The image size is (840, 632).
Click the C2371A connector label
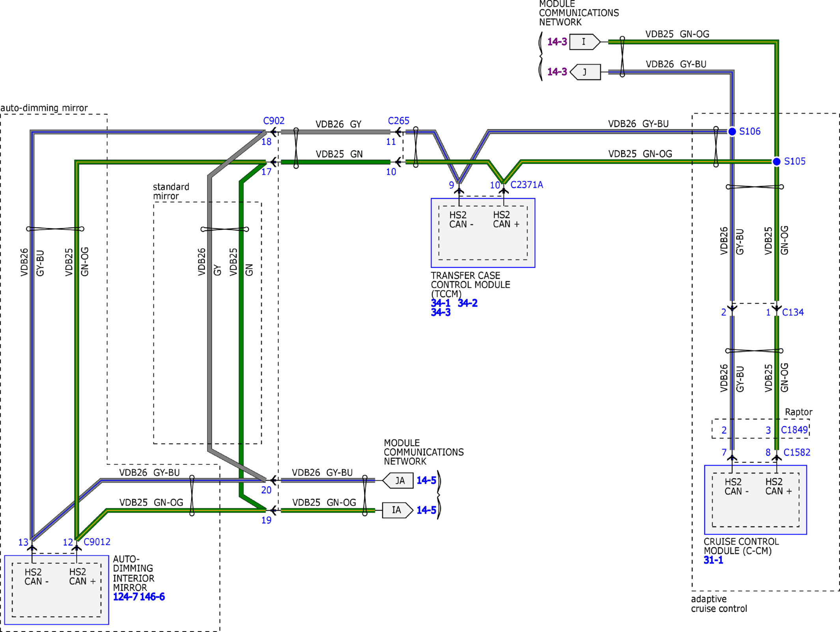(526, 185)
